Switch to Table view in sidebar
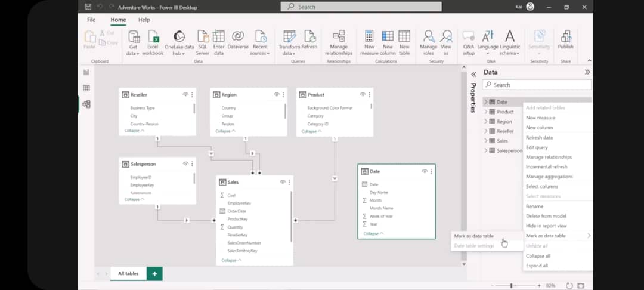 [86, 88]
